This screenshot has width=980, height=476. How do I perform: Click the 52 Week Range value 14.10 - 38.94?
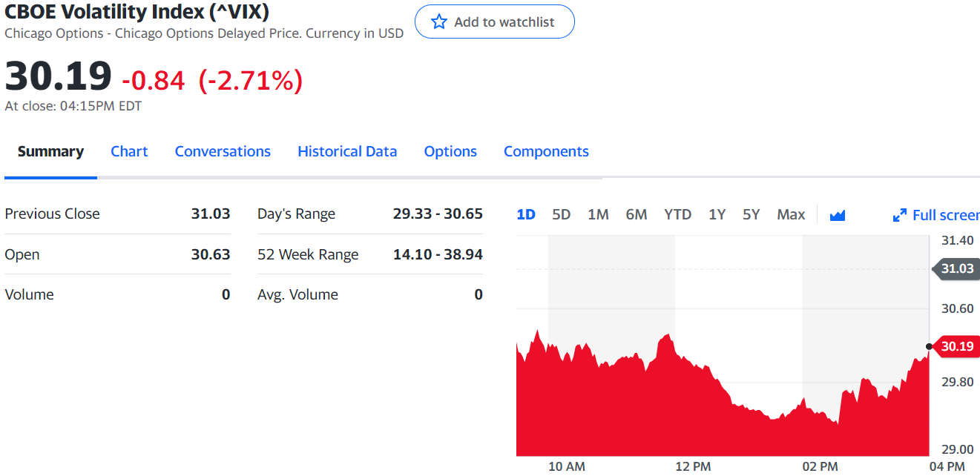pyautogui.click(x=438, y=254)
